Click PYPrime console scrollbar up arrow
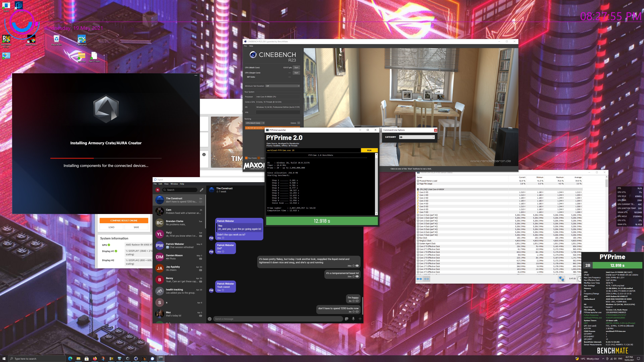This screenshot has height=362, width=644. [376, 155]
